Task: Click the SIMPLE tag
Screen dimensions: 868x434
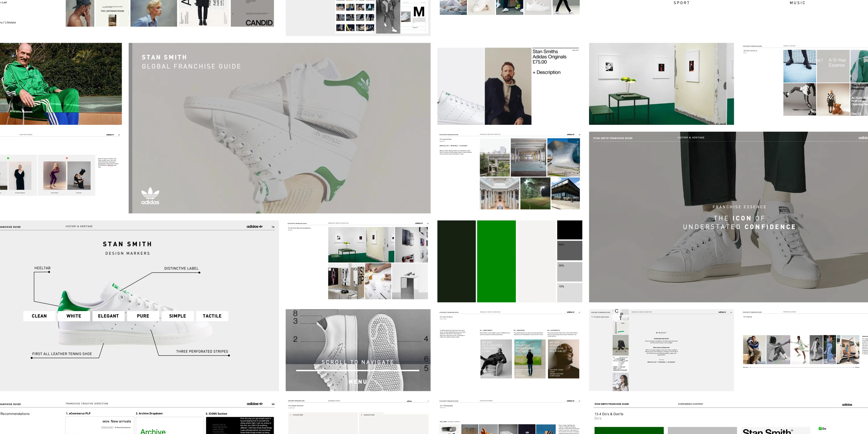Action: (x=178, y=316)
